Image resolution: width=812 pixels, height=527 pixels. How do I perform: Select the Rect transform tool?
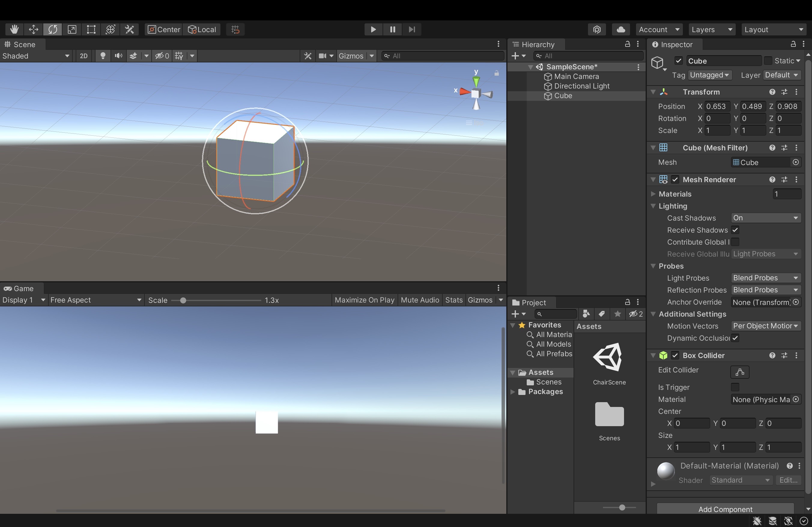point(91,29)
